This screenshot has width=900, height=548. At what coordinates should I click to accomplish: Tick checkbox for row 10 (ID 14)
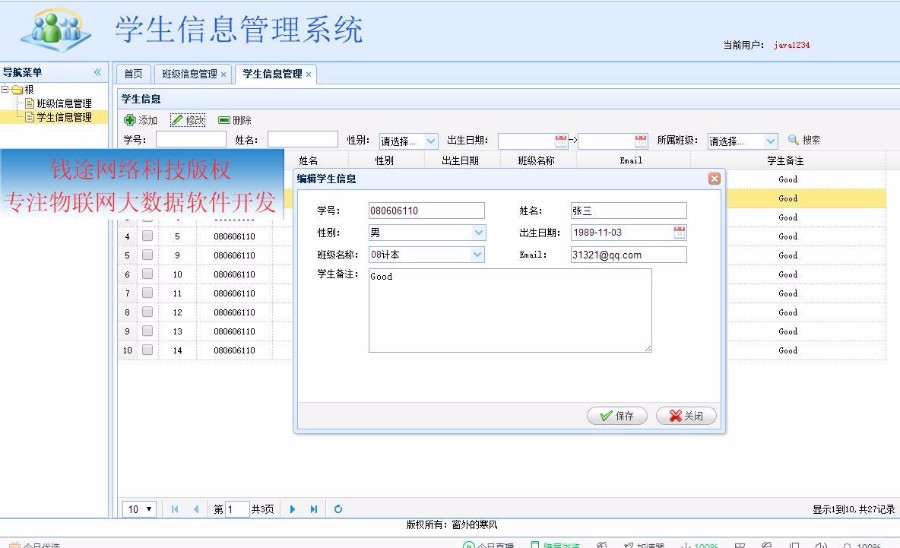coord(148,349)
